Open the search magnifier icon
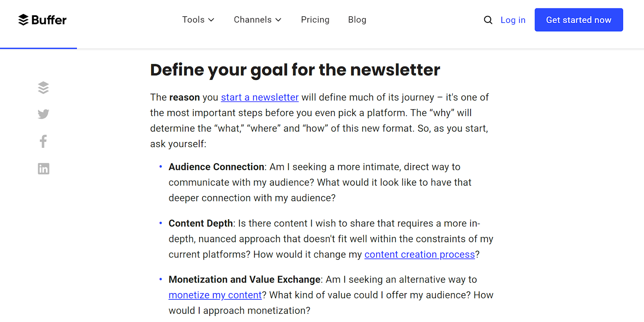644x322 pixels. tap(488, 20)
